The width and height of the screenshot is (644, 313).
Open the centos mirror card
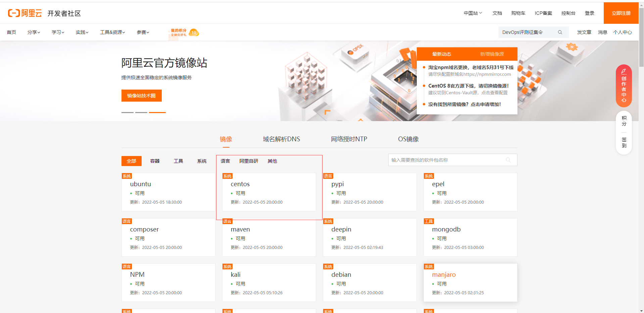[x=269, y=192]
